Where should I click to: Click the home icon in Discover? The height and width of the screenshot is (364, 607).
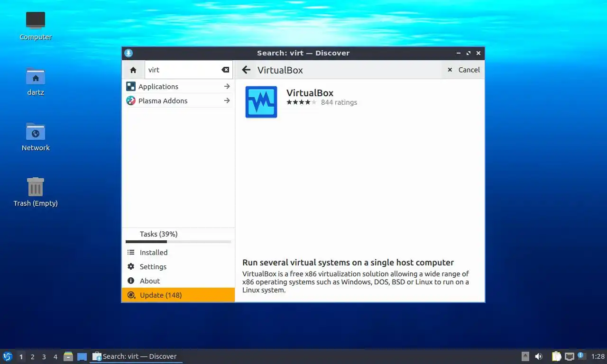click(133, 70)
